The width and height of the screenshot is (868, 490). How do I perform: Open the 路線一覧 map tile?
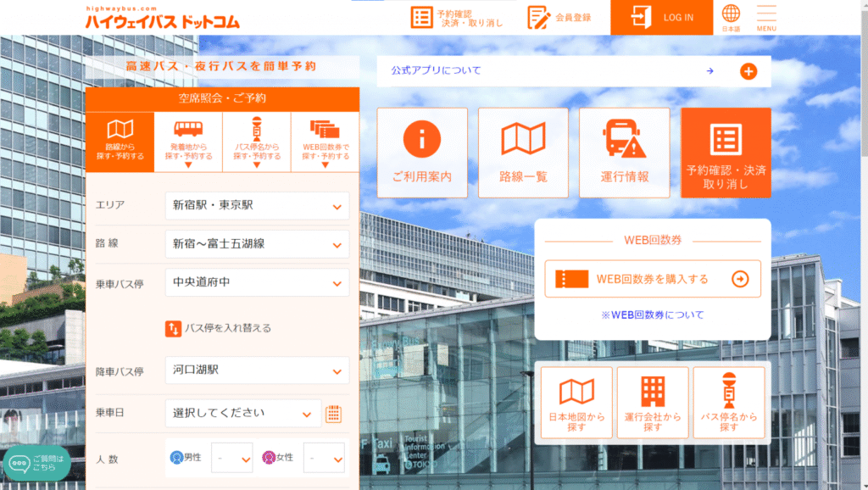point(523,153)
